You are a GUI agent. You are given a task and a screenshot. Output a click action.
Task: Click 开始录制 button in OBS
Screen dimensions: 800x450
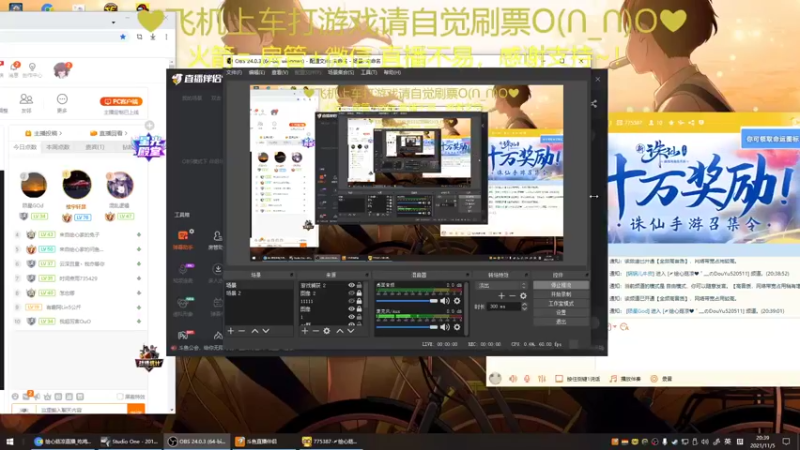(x=561, y=294)
